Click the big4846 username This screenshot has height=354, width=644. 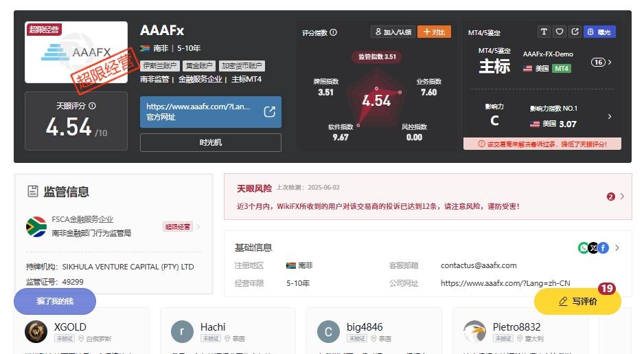click(365, 327)
